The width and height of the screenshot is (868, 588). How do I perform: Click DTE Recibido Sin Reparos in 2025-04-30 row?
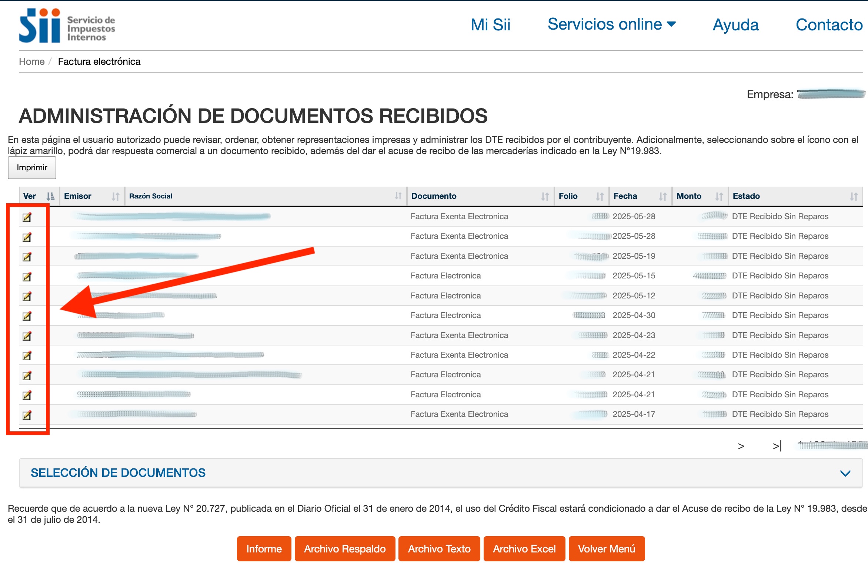[x=780, y=316]
